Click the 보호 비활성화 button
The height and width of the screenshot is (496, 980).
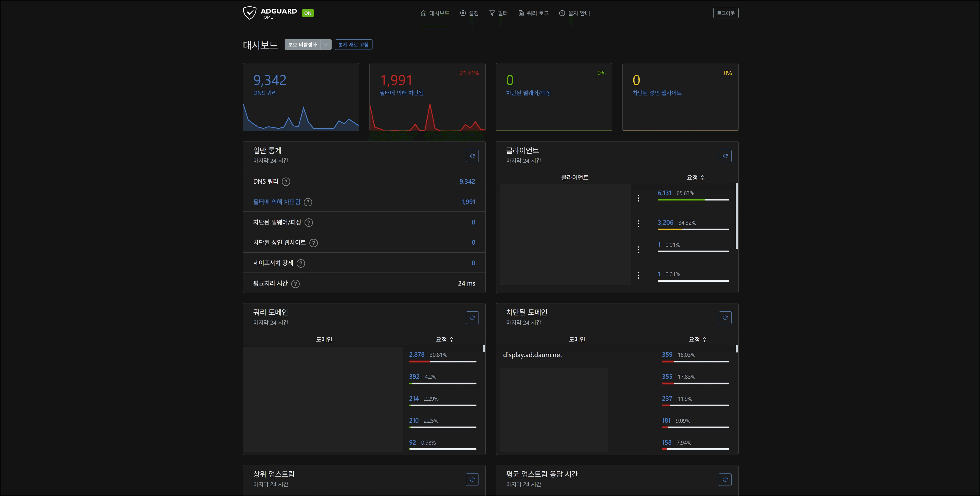(302, 44)
